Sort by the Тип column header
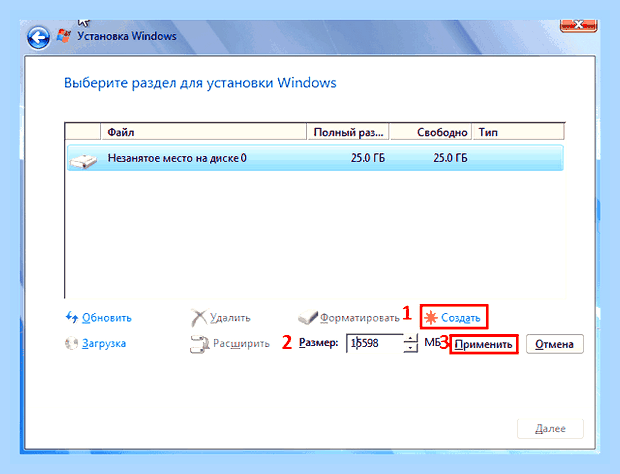Screen dimensions: 620x474 pos(518,132)
